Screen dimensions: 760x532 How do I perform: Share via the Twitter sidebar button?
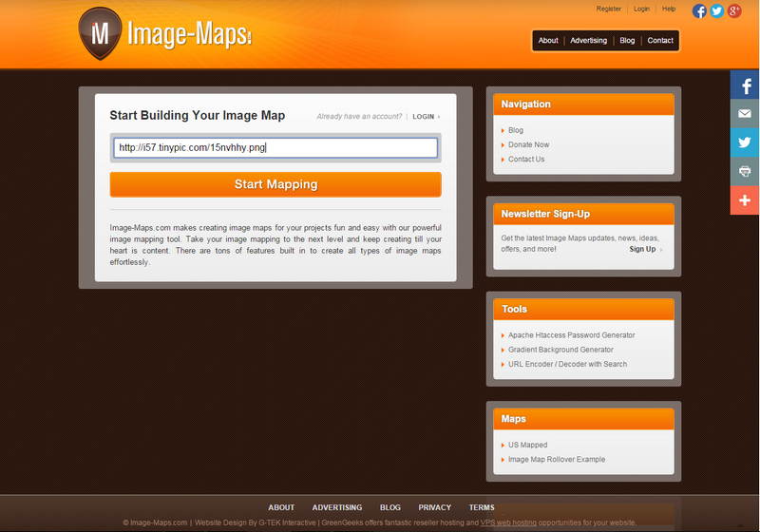click(x=745, y=142)
